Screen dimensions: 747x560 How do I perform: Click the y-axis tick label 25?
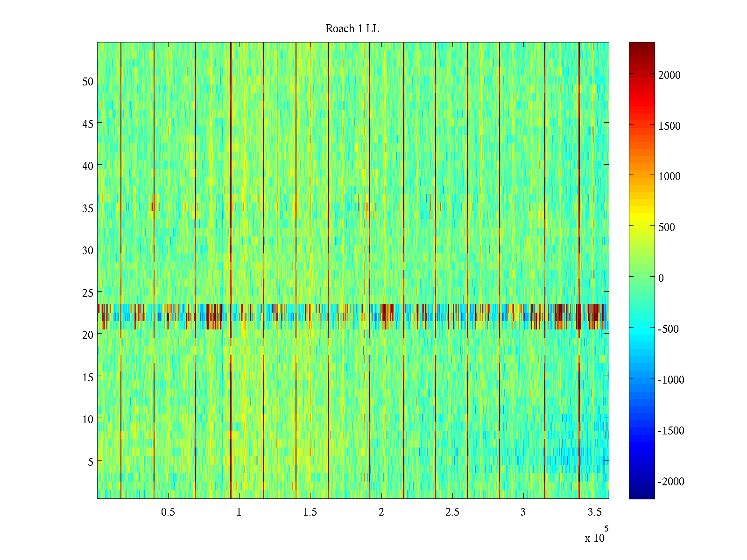tap(88, 293)
